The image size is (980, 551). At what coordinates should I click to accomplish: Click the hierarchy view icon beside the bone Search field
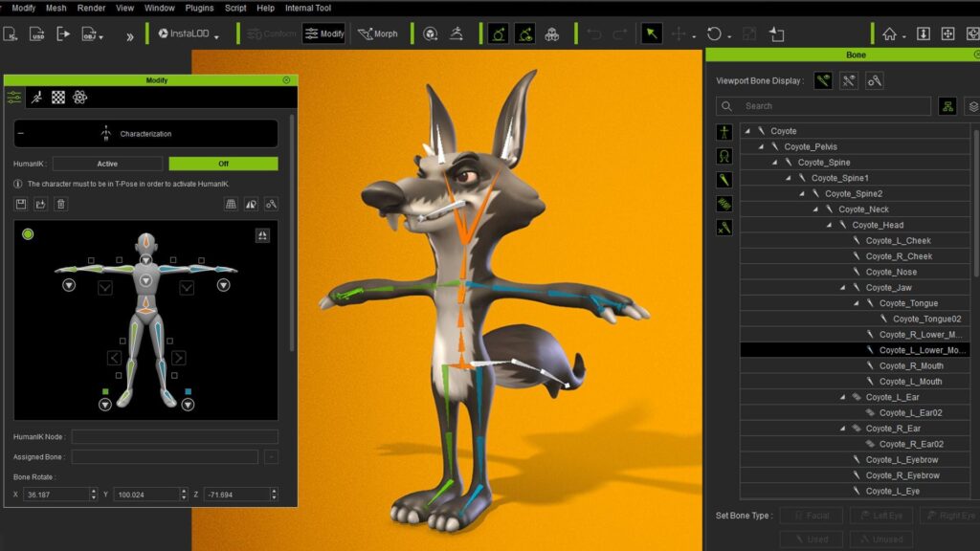(947, 106)
